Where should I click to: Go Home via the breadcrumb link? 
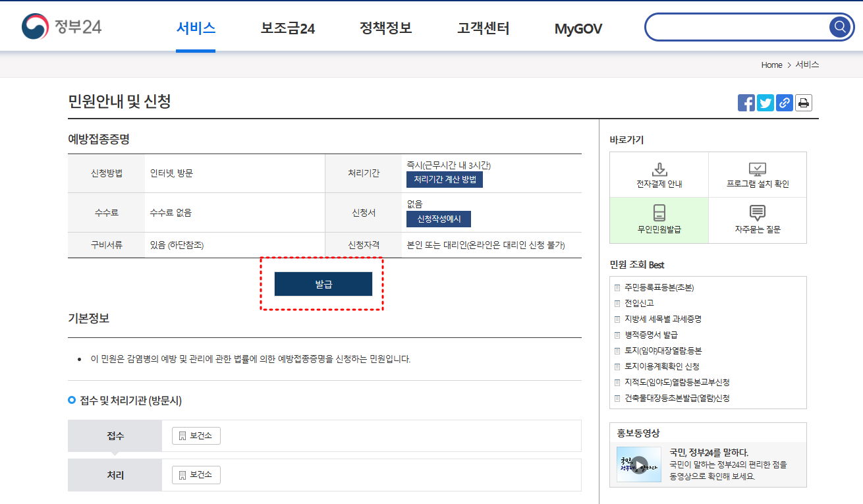pos(771,65)
